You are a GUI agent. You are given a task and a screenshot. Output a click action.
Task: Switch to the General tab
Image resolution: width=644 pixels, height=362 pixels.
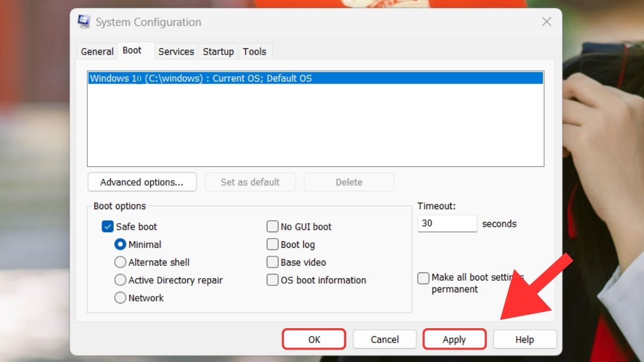coord(97,51)
